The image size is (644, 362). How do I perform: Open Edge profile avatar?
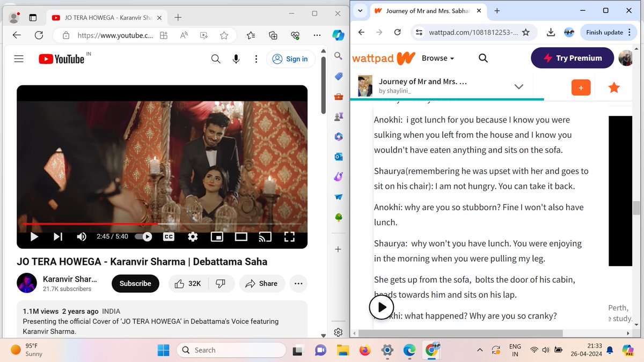(14, 18)
